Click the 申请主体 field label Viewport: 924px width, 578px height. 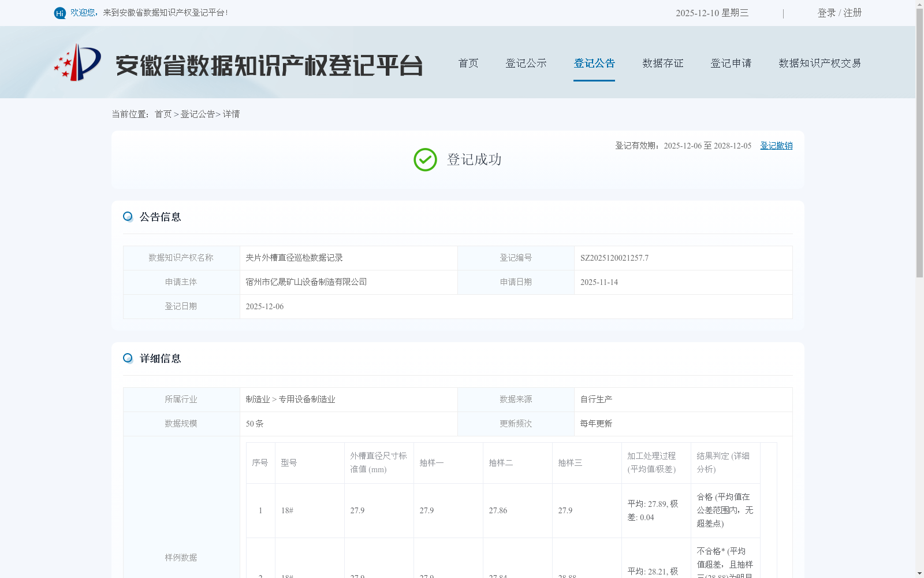pos(181,282)
